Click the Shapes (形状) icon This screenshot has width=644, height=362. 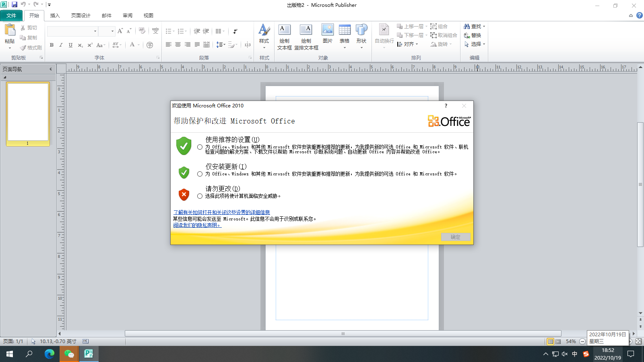coord(361,30)
